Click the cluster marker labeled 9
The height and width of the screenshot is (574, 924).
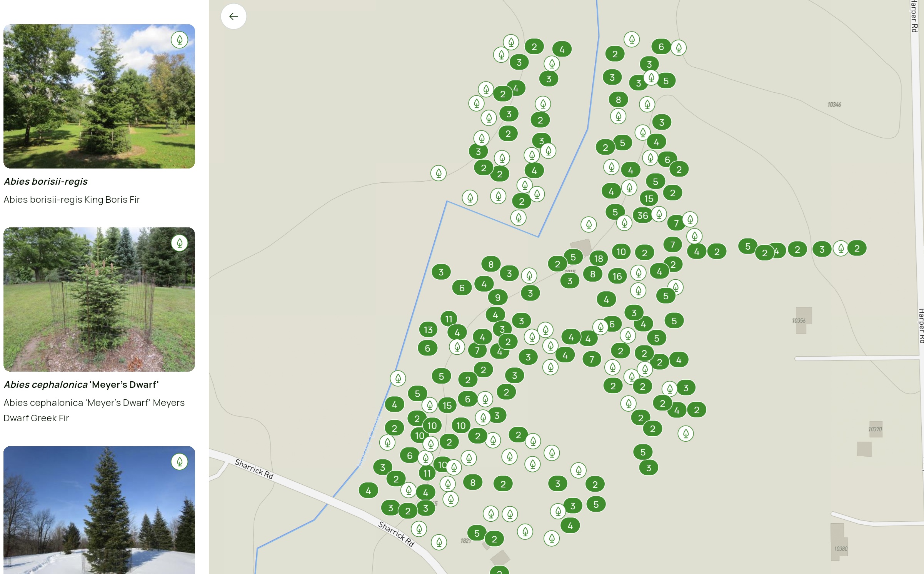click(498, 297)
